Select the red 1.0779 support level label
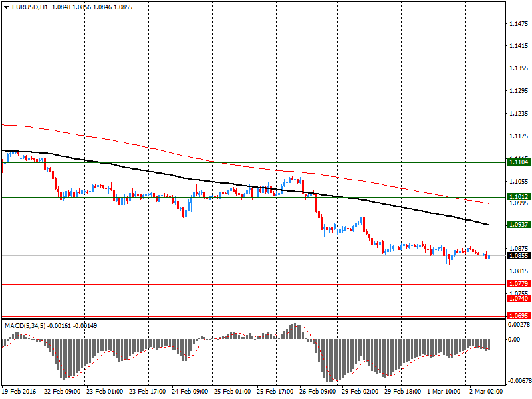 (519, 284)
